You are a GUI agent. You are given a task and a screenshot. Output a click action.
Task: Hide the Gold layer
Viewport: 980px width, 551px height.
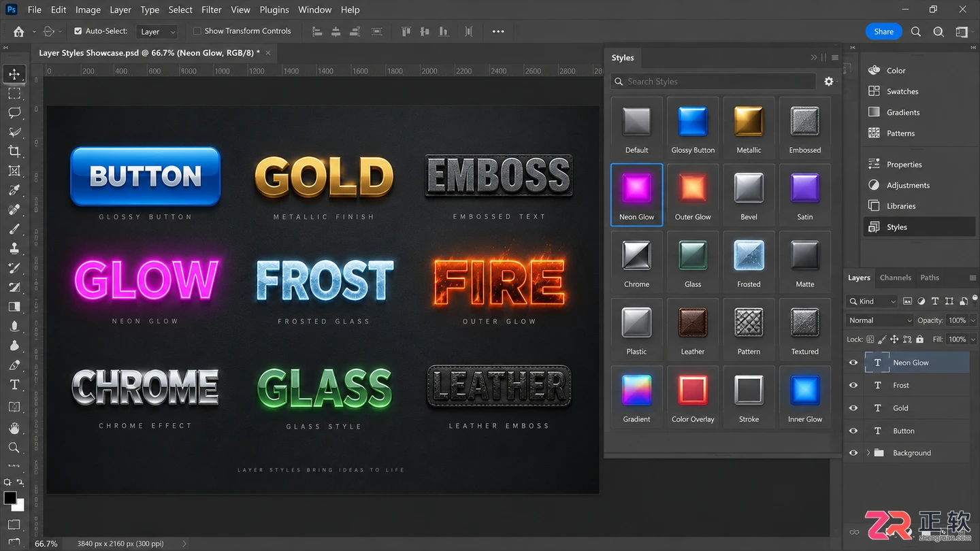tap(853, 408)
